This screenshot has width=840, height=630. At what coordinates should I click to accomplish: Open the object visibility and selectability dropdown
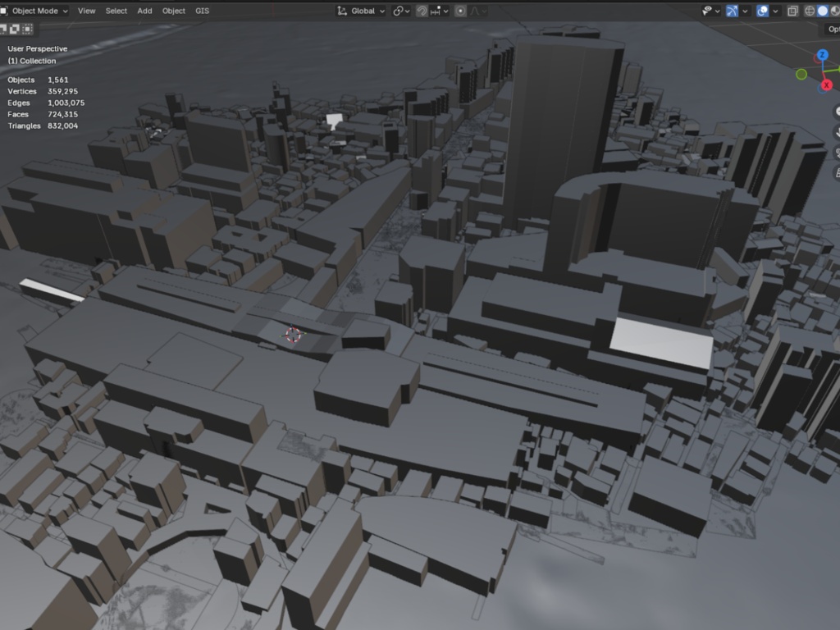click(710, 11)
